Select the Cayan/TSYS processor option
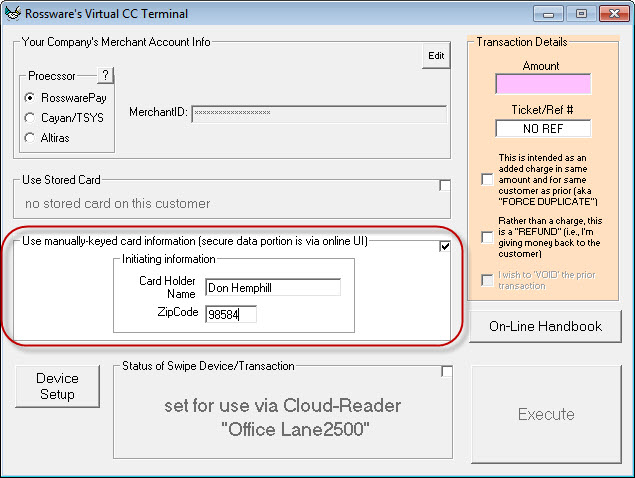The width and height of the screenshot is (635, 478). point(30,117)
